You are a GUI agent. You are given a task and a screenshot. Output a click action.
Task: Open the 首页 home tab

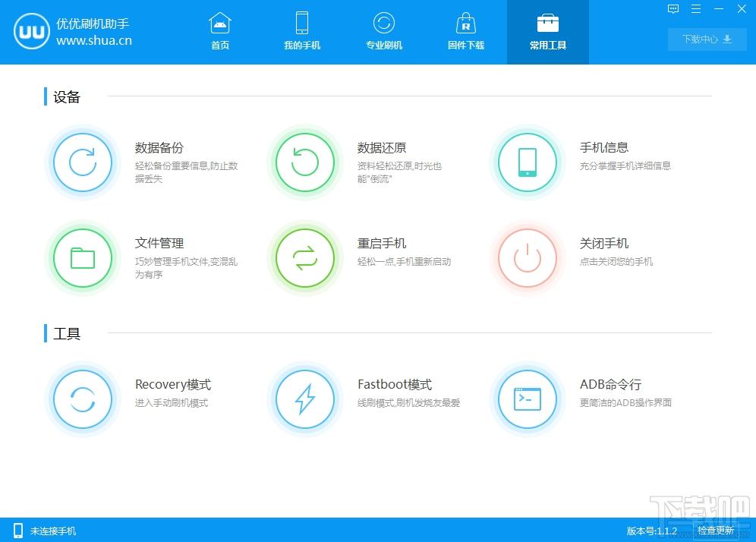coord(220,32)
